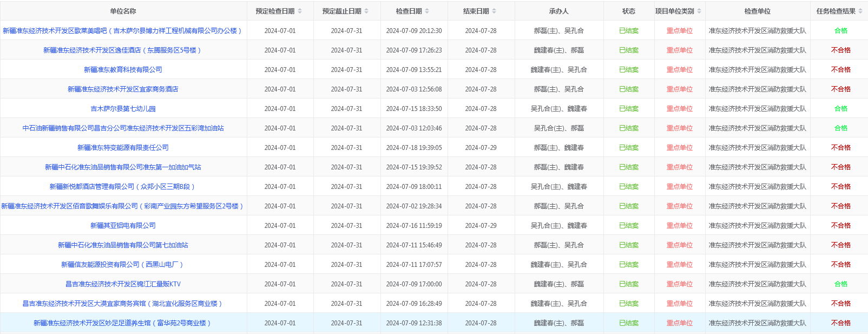Click the 承办人 column header
The width and height of the screenshot is (868, 334).
[x=558, y=11]
